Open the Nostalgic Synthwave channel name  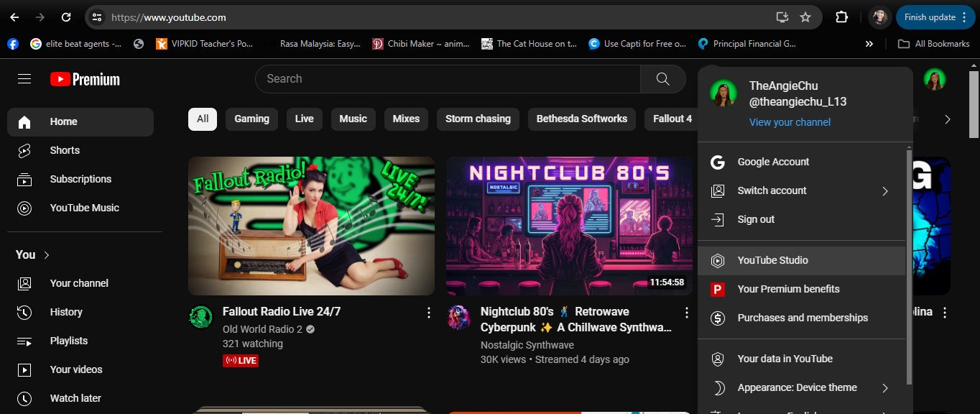click(527, 346)
